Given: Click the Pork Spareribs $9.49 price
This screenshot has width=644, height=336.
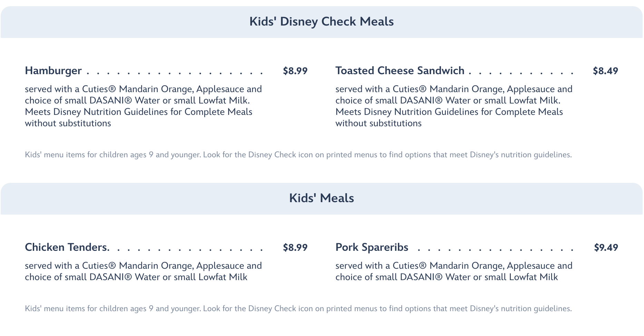Looking at the screenshot, I should click(606, 248).
